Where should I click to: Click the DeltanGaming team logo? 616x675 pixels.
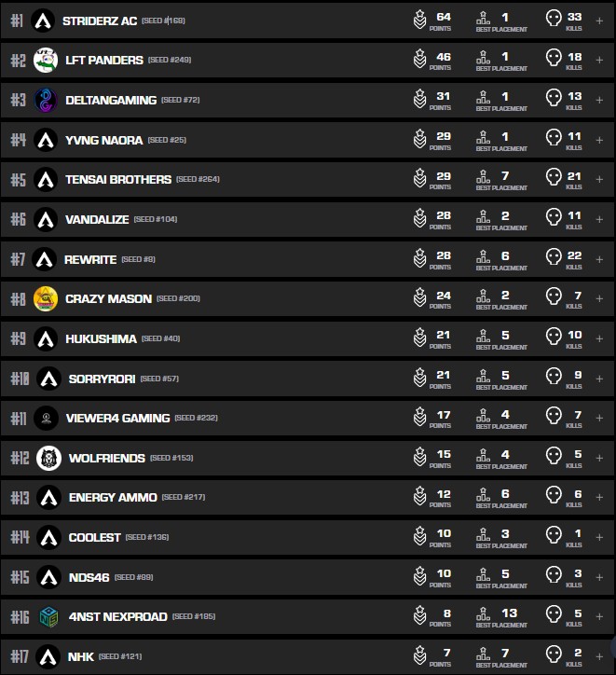click(46, 100)
